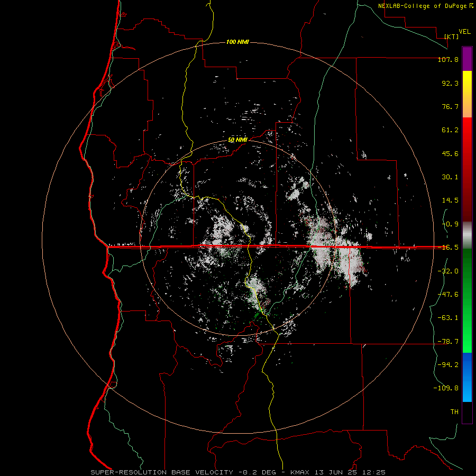Pick the red segment of velocity colorbar
The width and height of the screenshot is (476, 476).
click(x=467, y=169)
